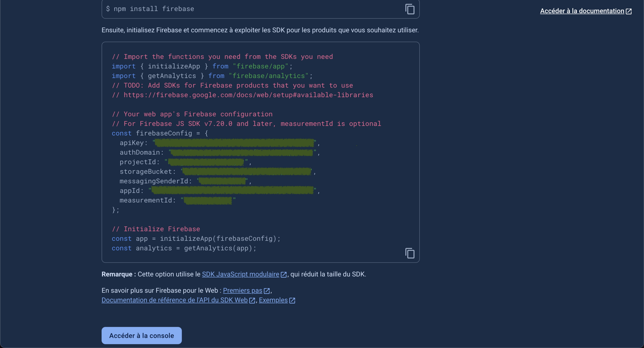Open the Premiers pas link

tap(242, 291)
